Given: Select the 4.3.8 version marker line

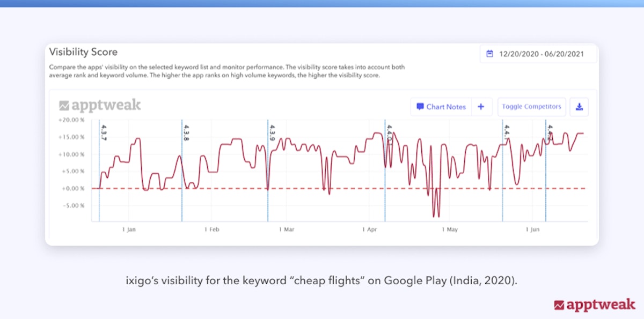Looking at the screenshot, I should coord(186,132).
